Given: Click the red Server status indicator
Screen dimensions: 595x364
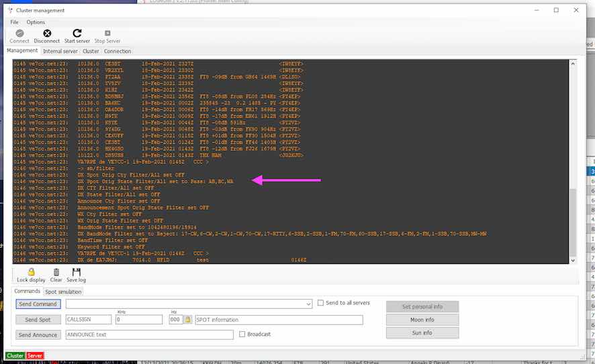Looking at the screenshot, I should [34, 356].
